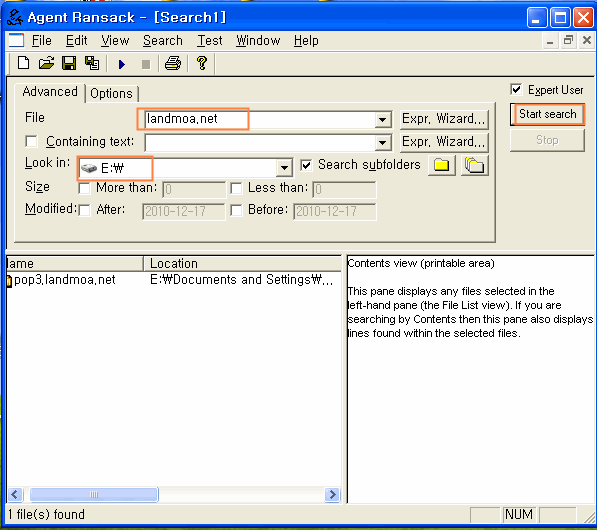Click the '1 file(s) found' status text

tap(46, 515)
